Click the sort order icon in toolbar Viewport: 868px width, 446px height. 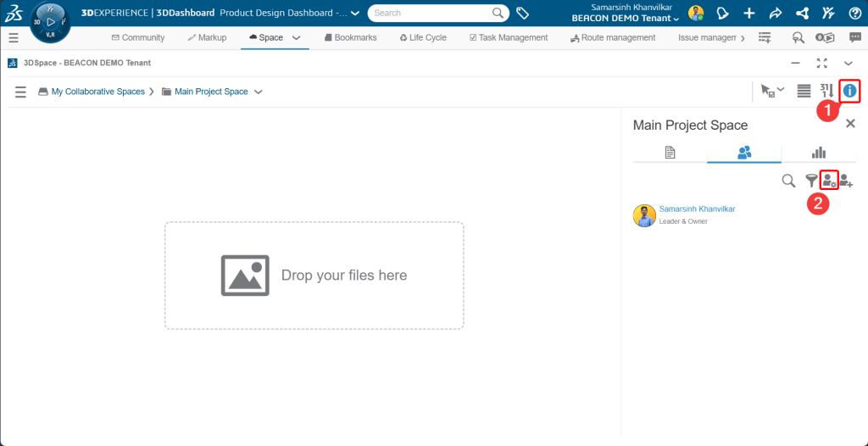[x=827, y=91]
